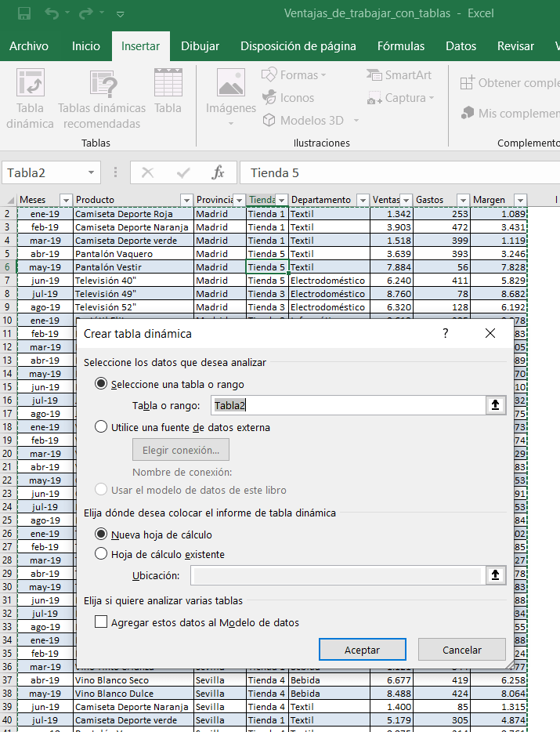Screen dimensions: 560x732
Task: Click the Undo arrow icon
Action: 52,13
